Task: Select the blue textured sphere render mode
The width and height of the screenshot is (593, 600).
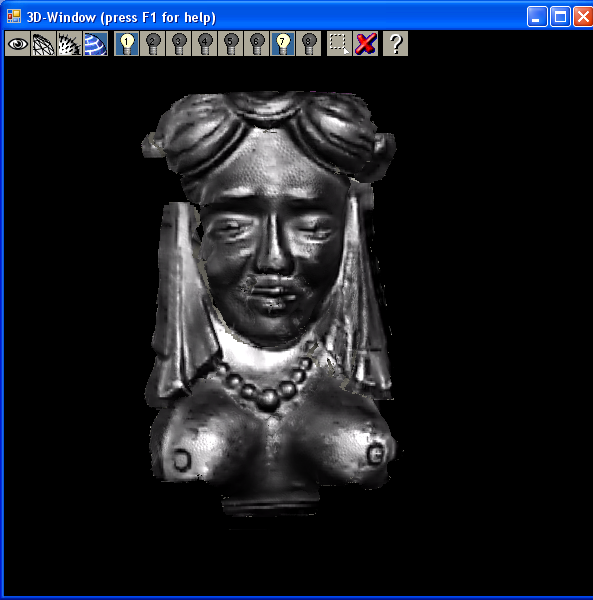Action: click(95, 44)
